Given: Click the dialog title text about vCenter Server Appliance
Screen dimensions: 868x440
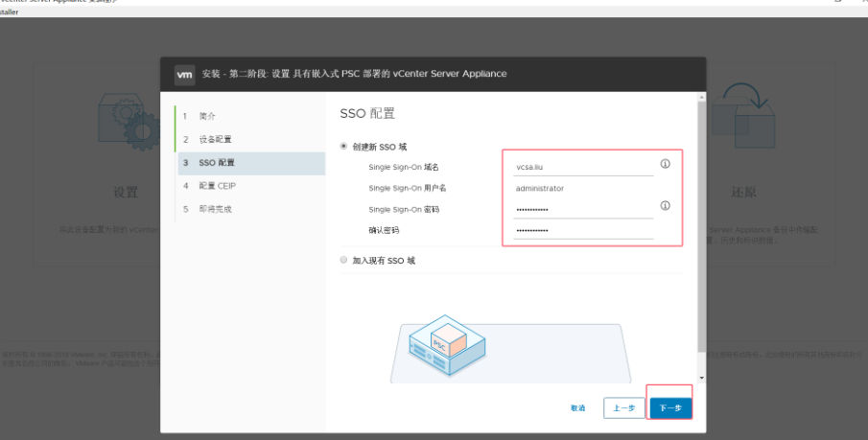Looking at the screenshot, I should [354, 74].
